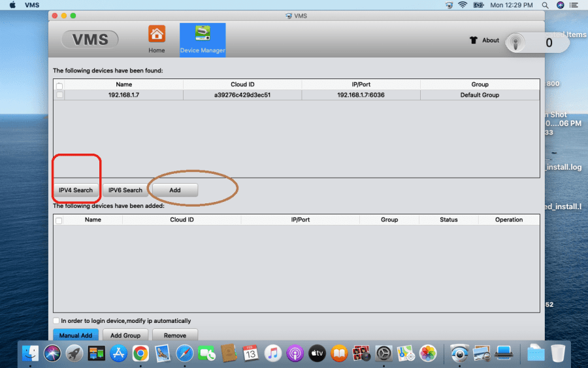Toggle select-all checkbox in found devices header
This screenshot has width=588, height=368.
(60, 85)
